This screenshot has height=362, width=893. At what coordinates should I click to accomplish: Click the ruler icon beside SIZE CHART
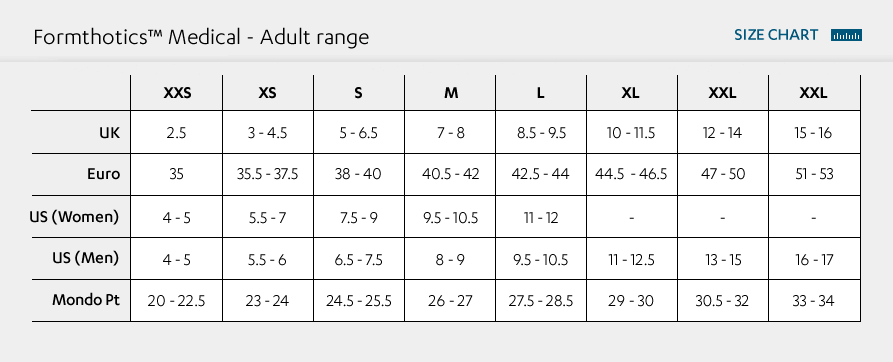click(846, 35)
